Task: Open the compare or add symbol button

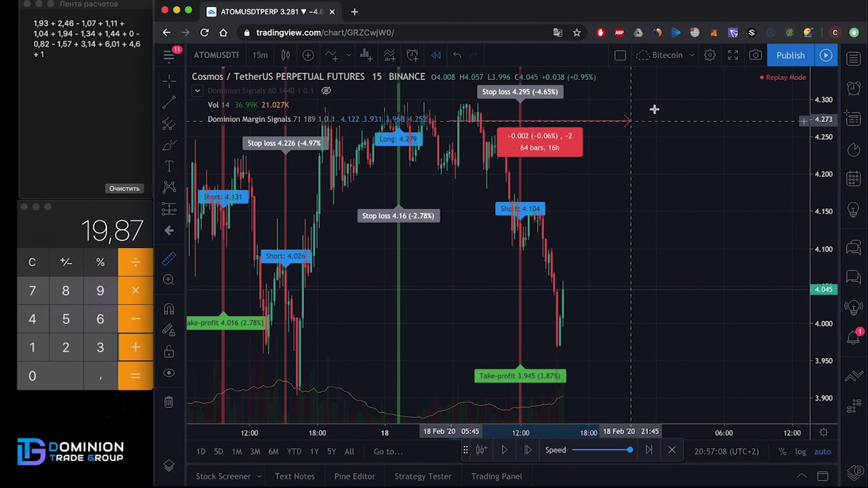Action: [308, 55]
